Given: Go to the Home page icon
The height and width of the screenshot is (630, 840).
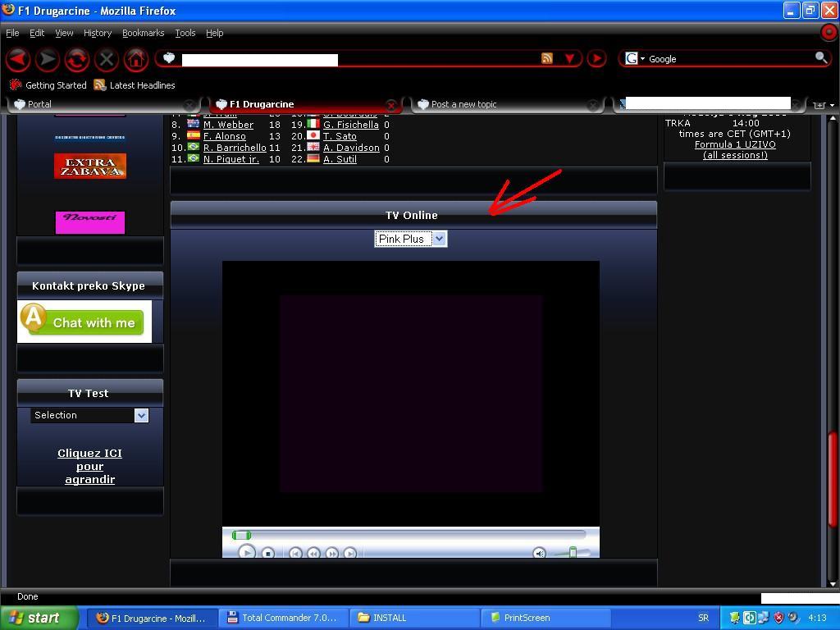Looking at the screenshot, I should point(136,59).
